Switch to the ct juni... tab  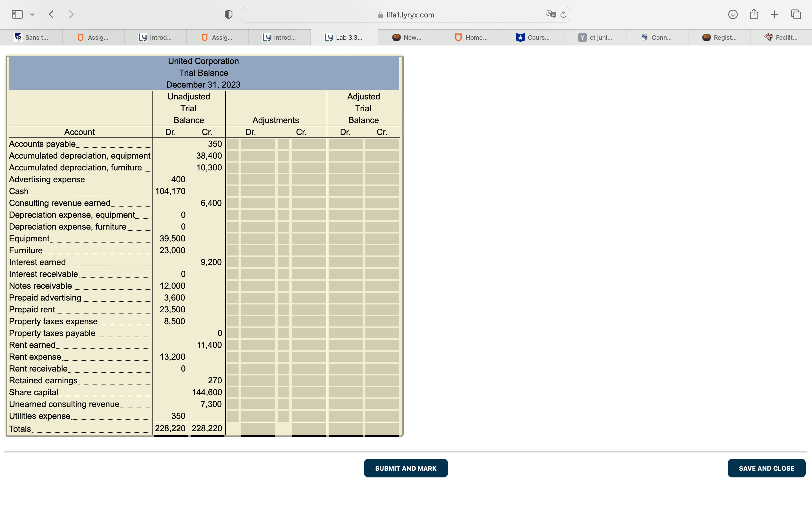(x=595, y=37)
